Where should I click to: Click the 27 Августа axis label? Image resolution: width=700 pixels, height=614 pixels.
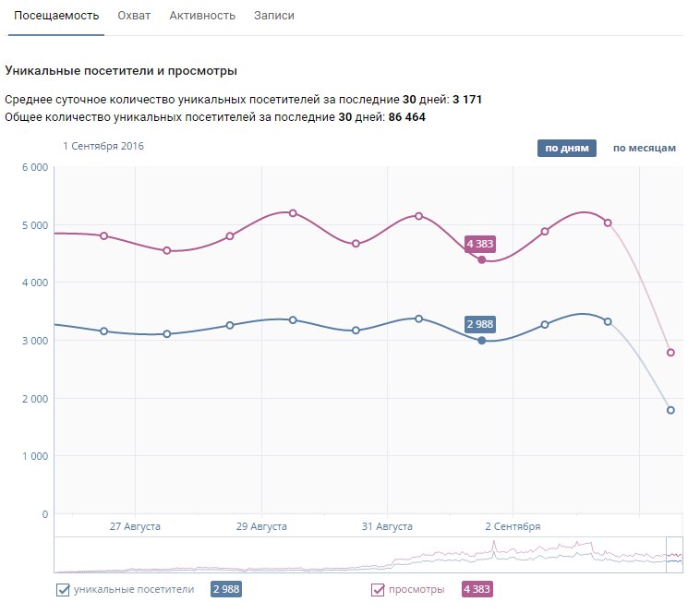point(135,526)
